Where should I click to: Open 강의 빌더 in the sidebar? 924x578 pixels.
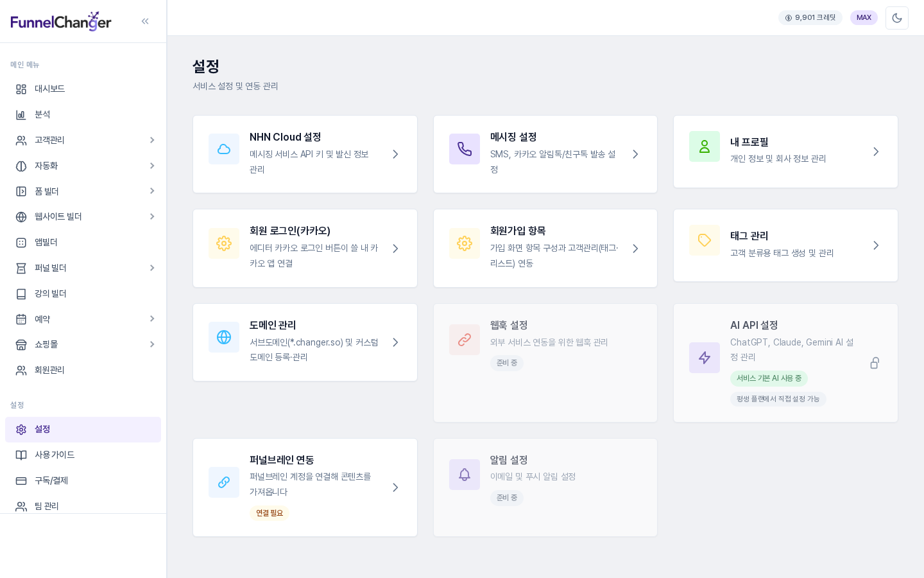pos(83,294)
